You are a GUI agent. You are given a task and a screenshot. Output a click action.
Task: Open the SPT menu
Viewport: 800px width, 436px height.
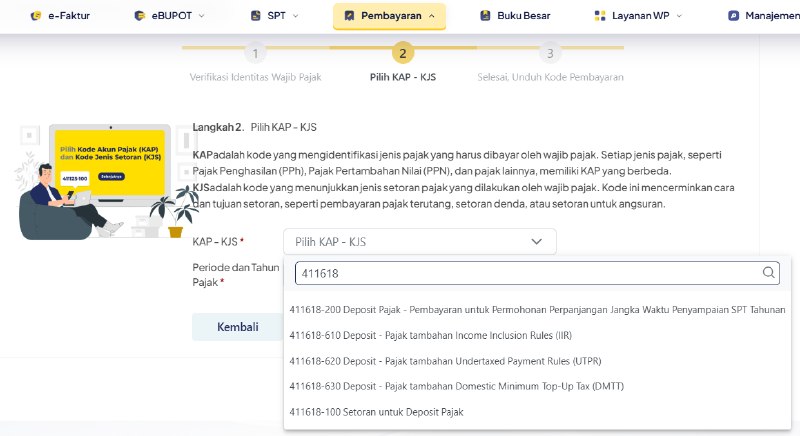274,16
